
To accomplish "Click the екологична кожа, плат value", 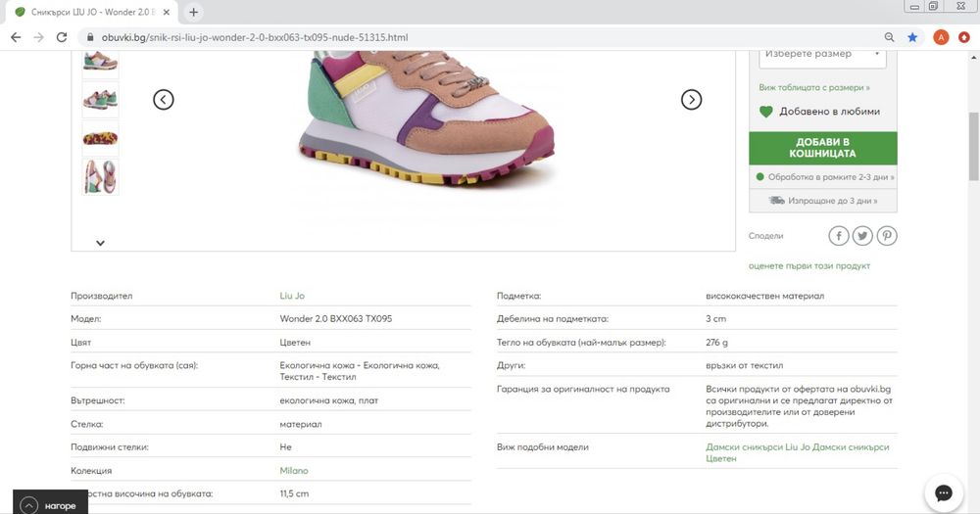I will pos(328,400).
